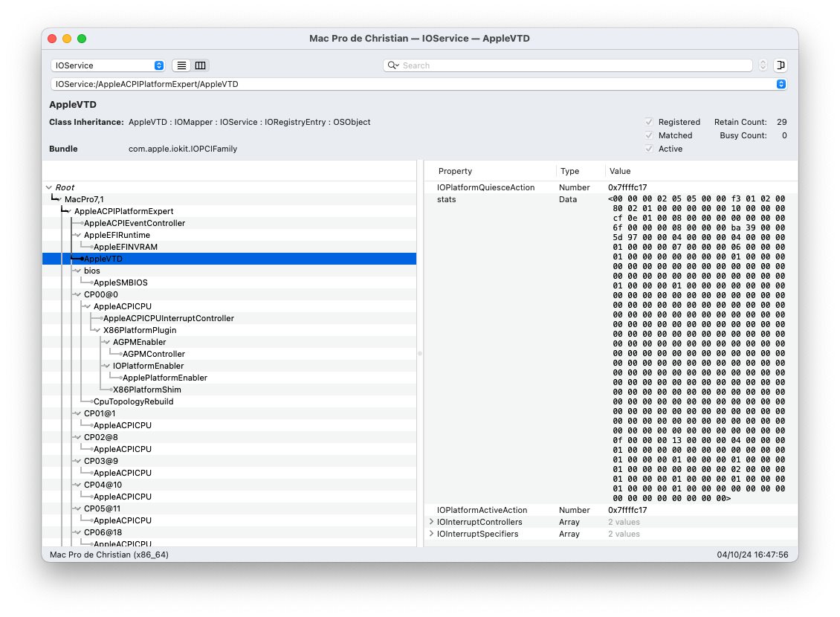Open the IOService plane dropdown
The image size is (840, 617).
(108, 65)
